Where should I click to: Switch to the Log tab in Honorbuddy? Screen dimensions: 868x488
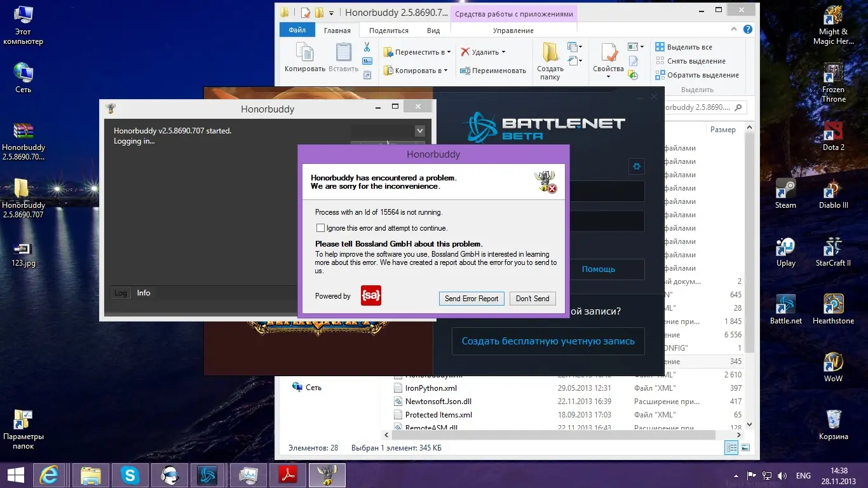pos(121,293)
